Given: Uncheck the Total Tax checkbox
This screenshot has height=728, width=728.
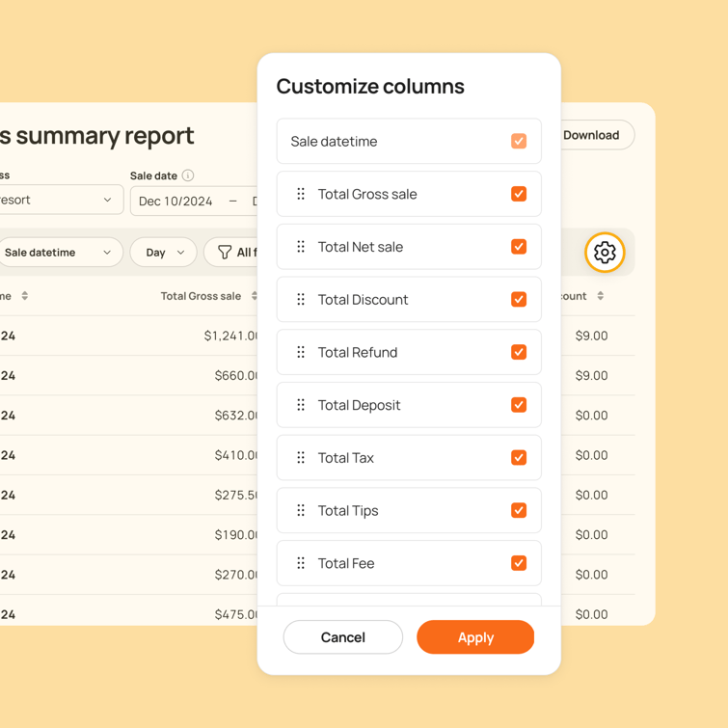Looking at the screenshot, I should 519,458.
